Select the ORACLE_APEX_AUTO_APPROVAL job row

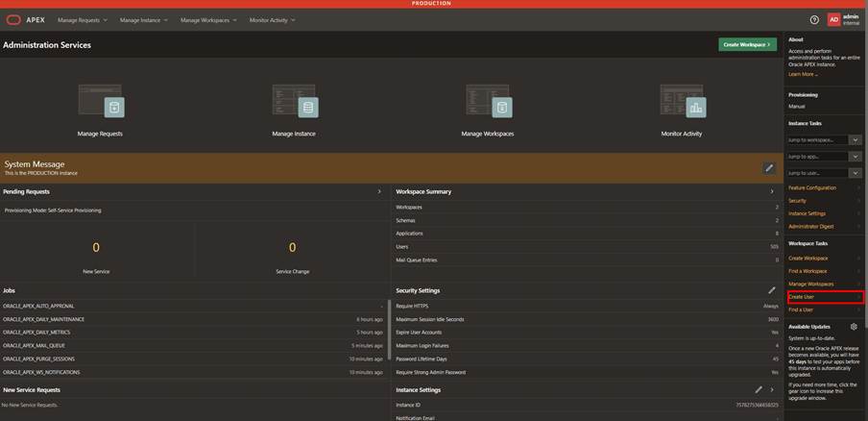coord(193,306)
